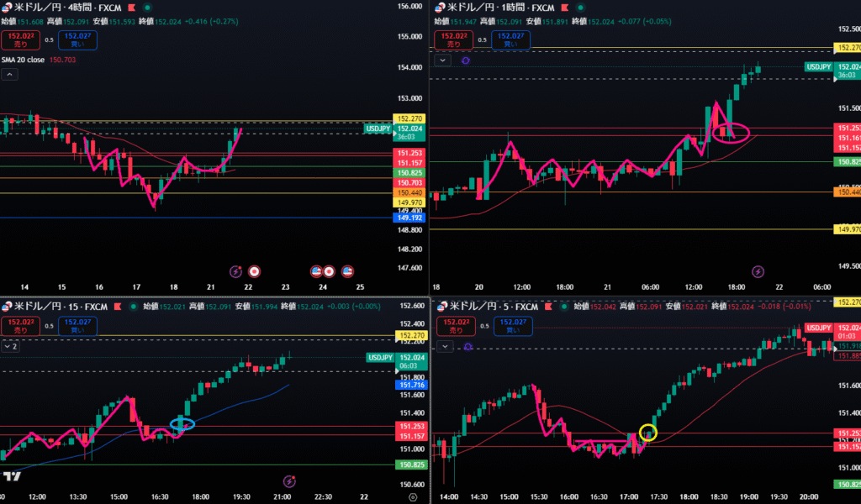
Task: Click the red flag icon on the 4-hour chart
Action: tap(131, 8)
